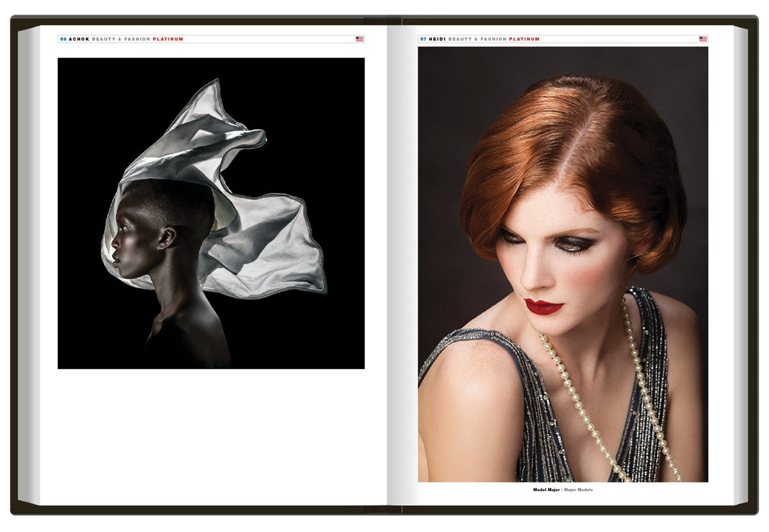The height and width of the screenshot is (532, 769).
Task: Click the US flag icon on Achok page
Action: point(360,39)
